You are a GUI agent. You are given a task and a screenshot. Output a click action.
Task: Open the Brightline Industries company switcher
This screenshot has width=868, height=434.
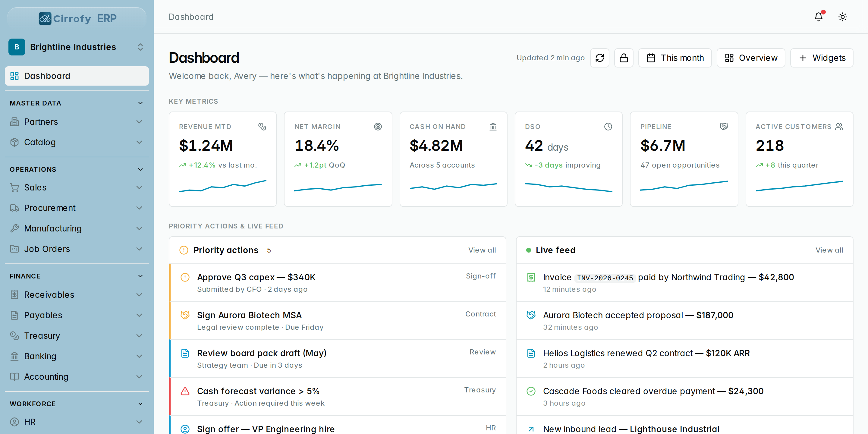77,47
